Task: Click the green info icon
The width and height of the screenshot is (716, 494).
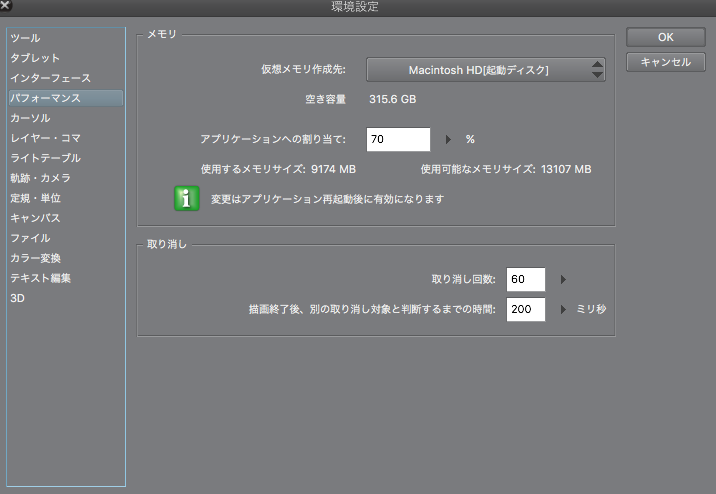Action: pyautogui.click(x=186, y=198)
